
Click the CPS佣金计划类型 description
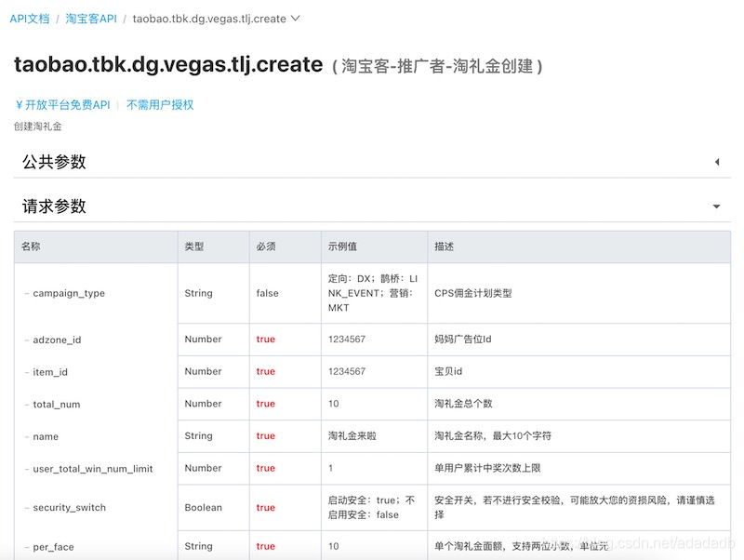click(473, 293)
